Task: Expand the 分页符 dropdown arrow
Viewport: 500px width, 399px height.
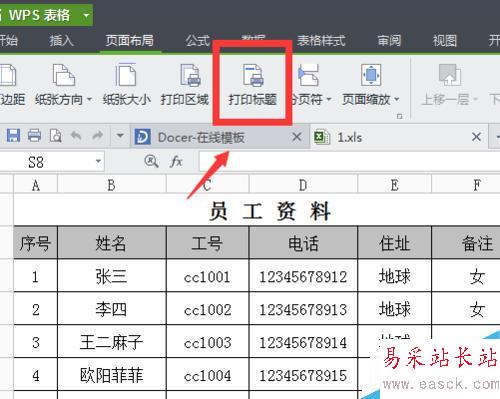Action: pos(329,99)
